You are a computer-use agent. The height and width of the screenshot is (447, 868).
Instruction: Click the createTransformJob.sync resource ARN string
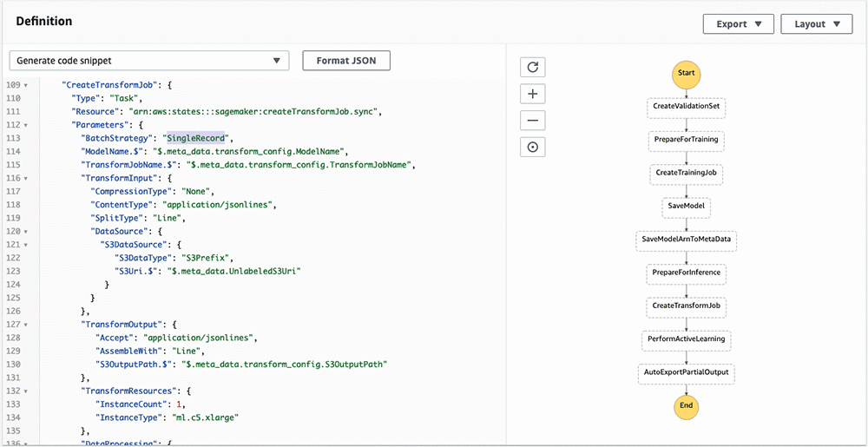pos(253,112)
